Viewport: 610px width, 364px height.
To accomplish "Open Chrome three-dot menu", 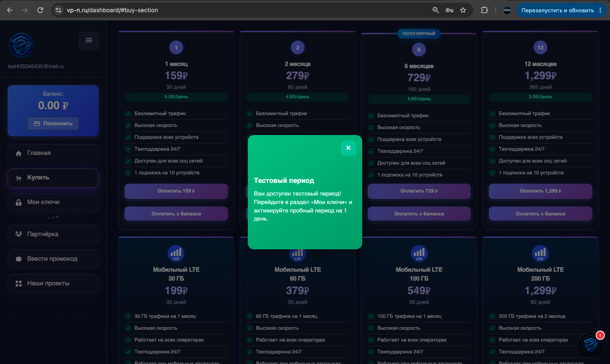I will (x=600, y=10).
